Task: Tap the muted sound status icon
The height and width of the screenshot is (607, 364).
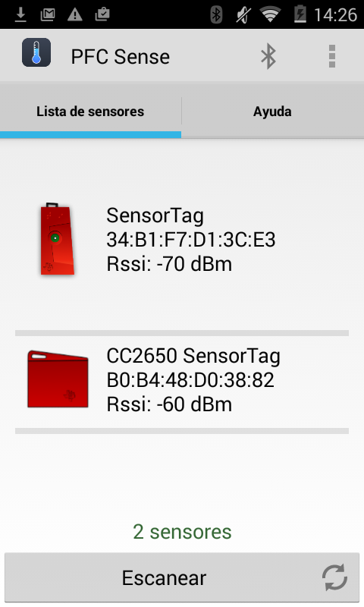Action: [243, 14]
